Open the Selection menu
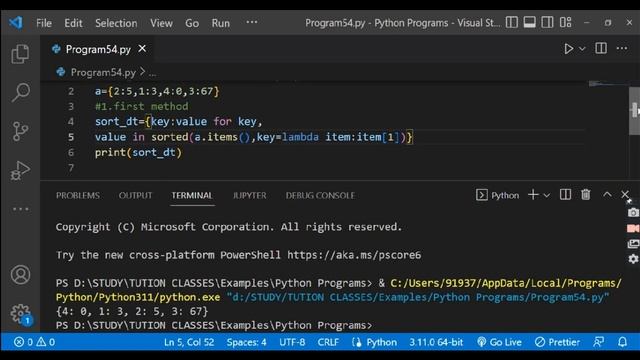Image resolution: width=640 pixels, height=360 pixels. pyautogui.click(x=116, y=23)
